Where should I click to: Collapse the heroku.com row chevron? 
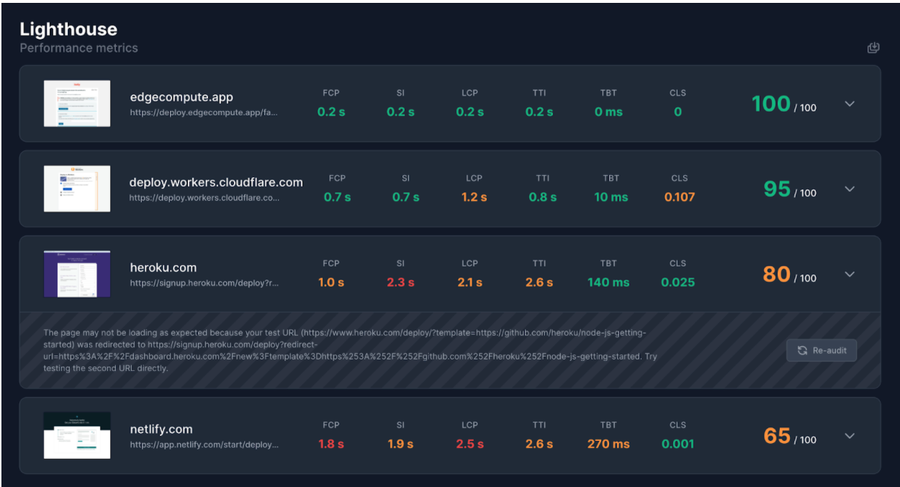(x=849, y=275)
